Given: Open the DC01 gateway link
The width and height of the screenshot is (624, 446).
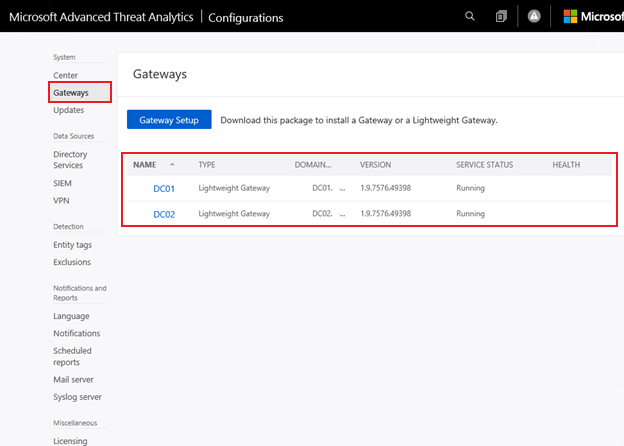Looking at the screenshot, I should tap(165, 188).
